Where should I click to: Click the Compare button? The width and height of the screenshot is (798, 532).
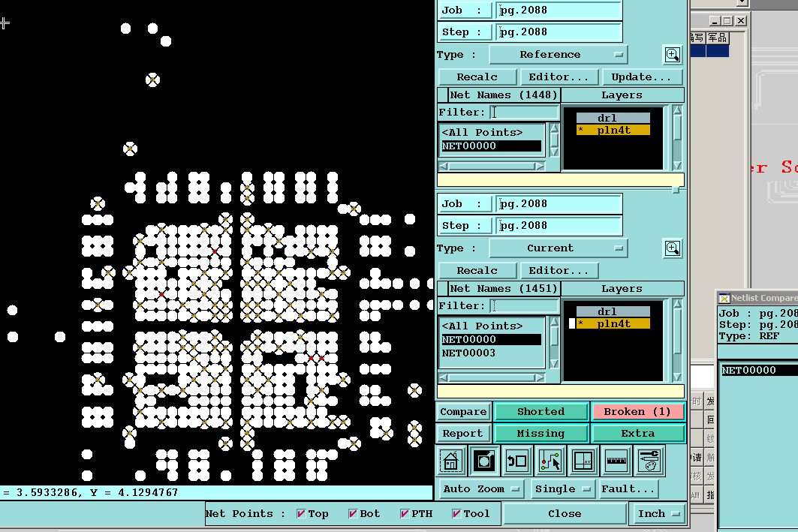pyautogui.click(x=463, y=411)
